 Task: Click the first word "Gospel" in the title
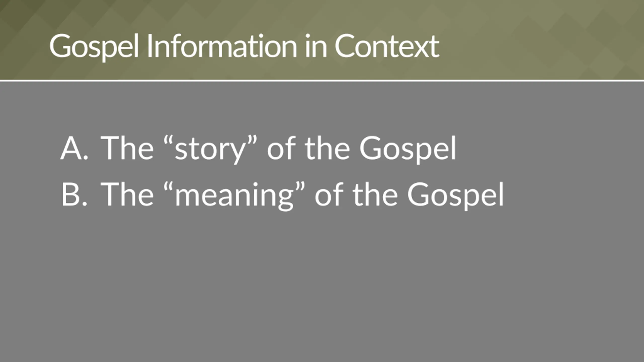click(94, 48)
